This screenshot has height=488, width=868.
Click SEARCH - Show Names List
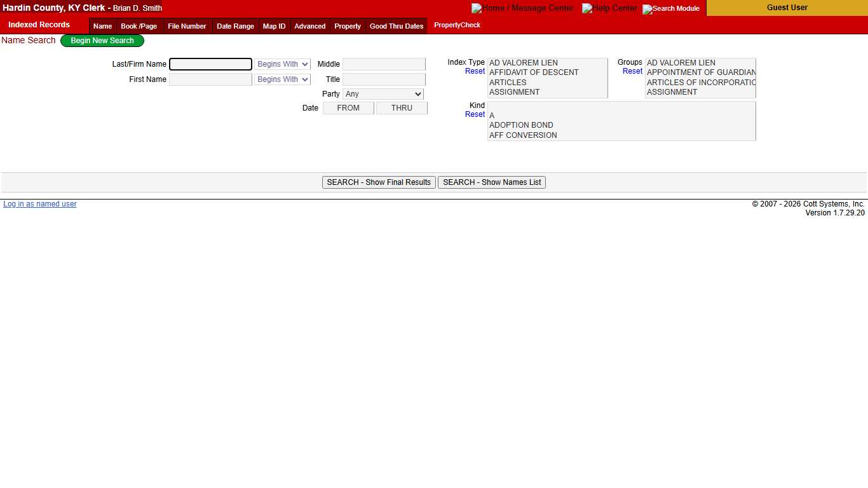[491, 182]
